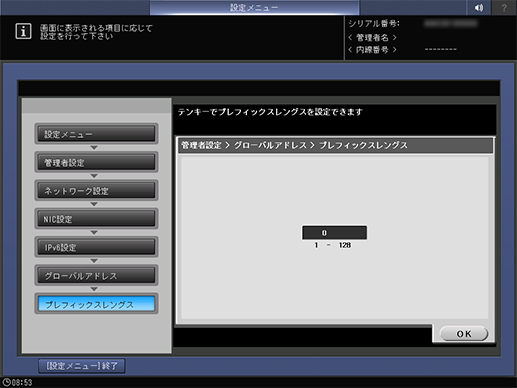Click the テンキーでプレフィックスレングス instruction text
Screen dimensions: 517x388
270,112
